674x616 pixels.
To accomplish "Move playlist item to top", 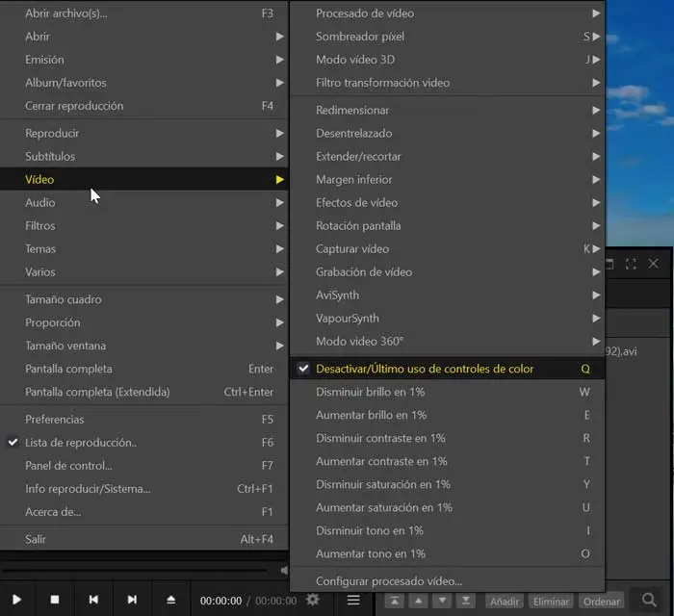I will click(x=394, y=601).
